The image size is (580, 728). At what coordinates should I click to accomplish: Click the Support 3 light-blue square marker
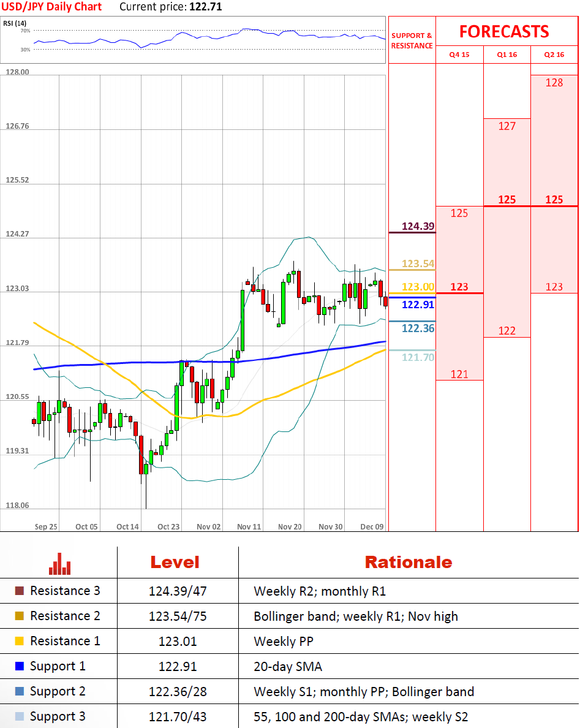click(x=19, y=717)
